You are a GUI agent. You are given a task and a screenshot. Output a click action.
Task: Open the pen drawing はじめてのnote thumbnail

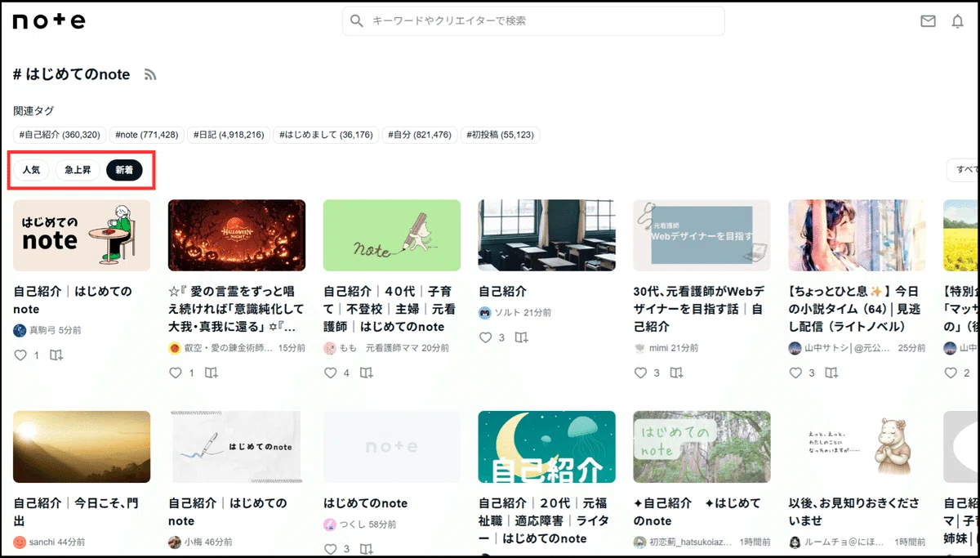237,447
